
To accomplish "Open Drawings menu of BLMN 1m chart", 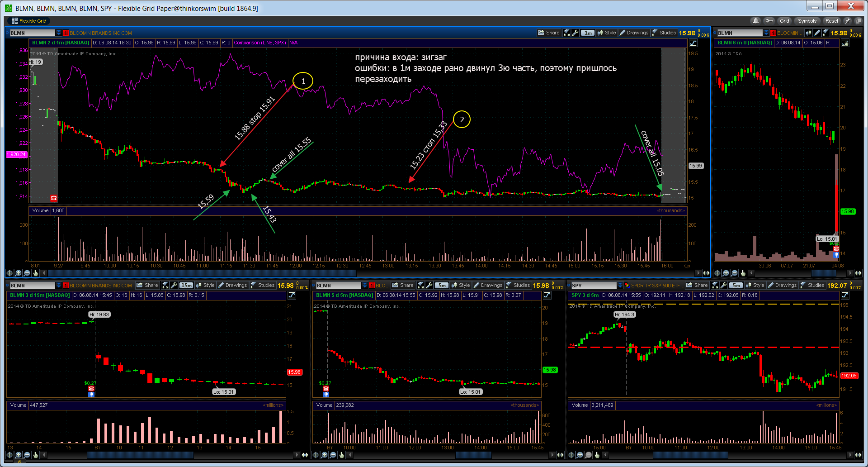I will pos(634,33).
